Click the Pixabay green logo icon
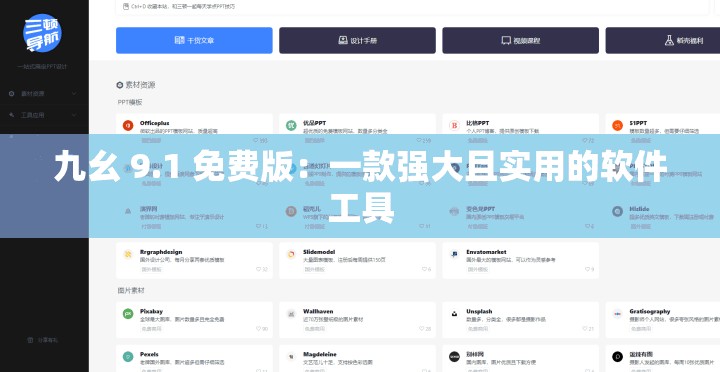This screenshot has width=720, height=372. [128, 314]
